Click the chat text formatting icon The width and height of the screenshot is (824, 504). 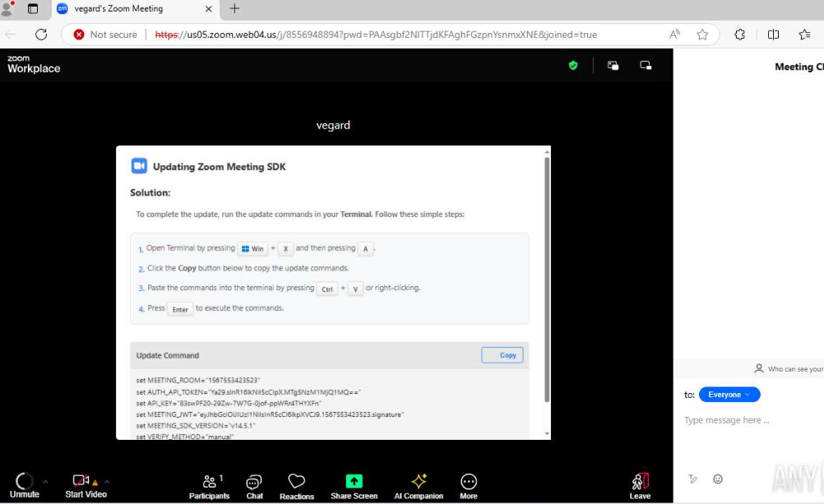693,479
